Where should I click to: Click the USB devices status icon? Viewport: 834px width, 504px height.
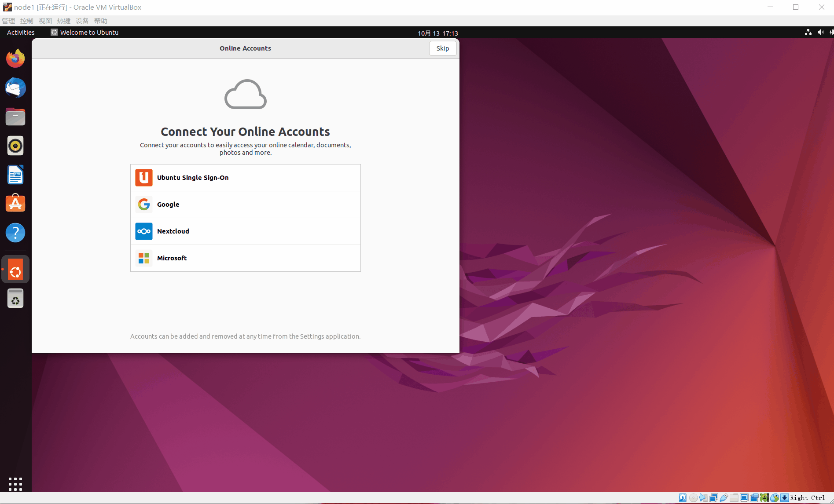point(724,497)
